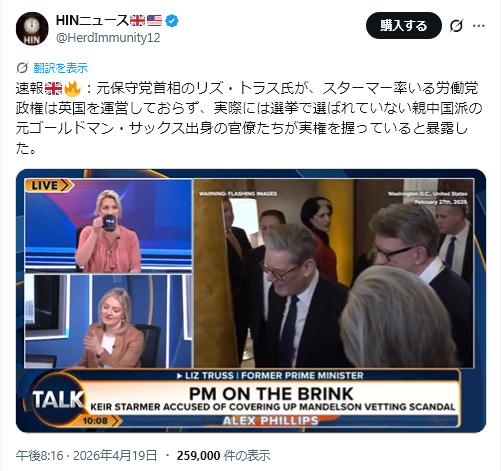Image resolution: width=501 pixels, height=471 pixels.
Task: Click the Liz Truss guest video panel
Action: pos(108,321)
